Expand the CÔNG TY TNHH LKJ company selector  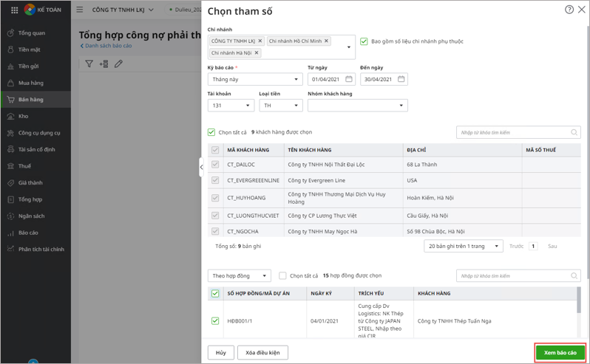123,10
